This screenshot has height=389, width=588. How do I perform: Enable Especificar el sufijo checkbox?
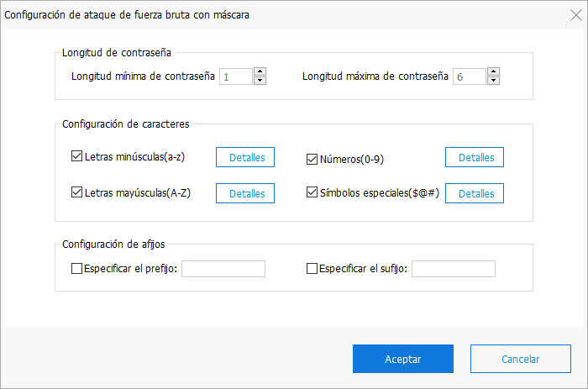tap(312, 269)
